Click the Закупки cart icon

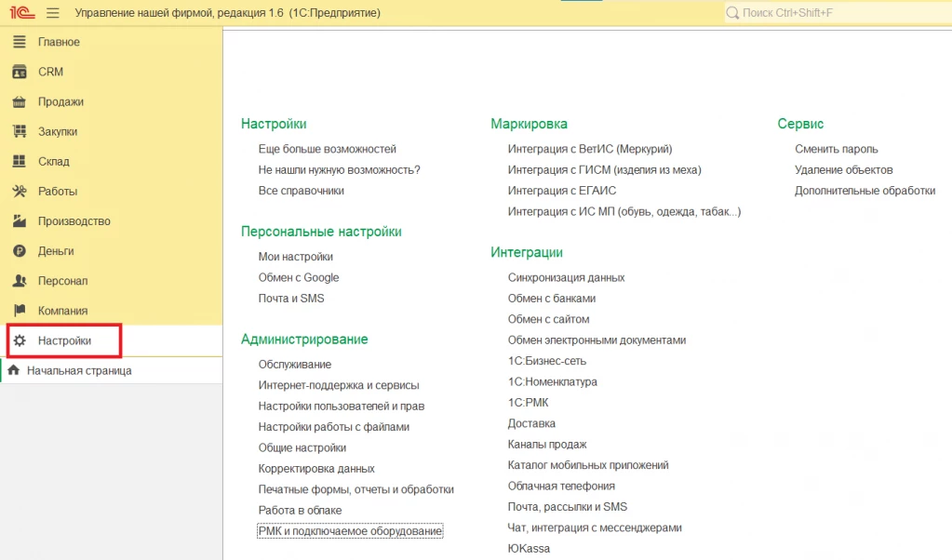(20, 131)
